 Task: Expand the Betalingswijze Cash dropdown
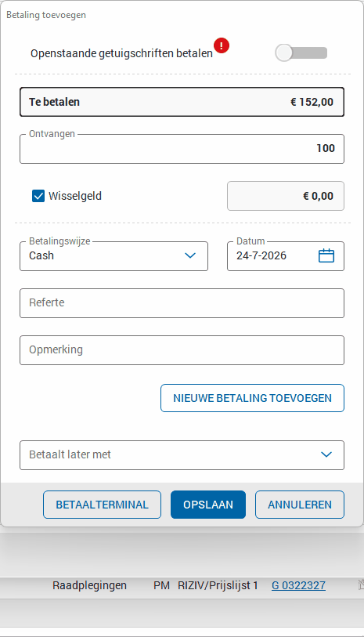coord(114,256)
